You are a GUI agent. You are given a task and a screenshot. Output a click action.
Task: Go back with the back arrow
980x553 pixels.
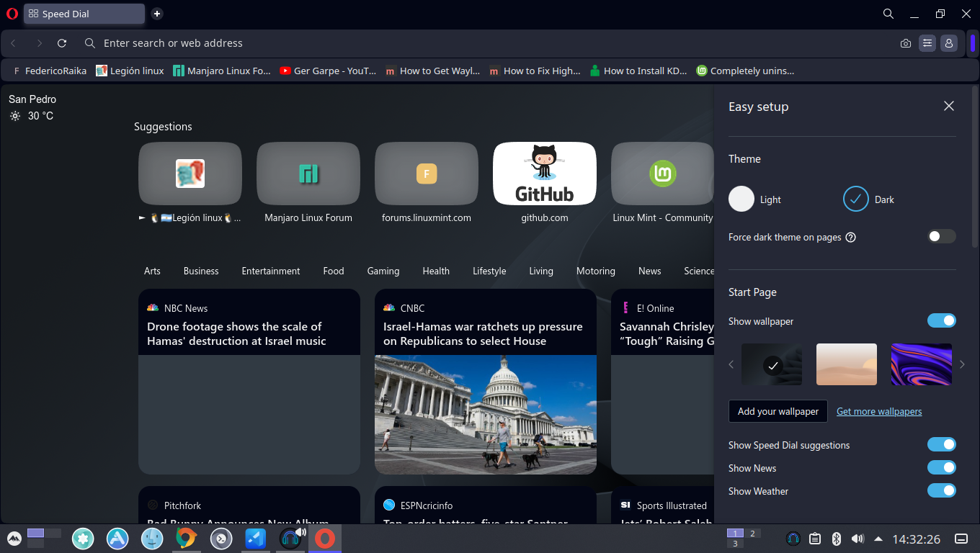[x=13, y=43]
